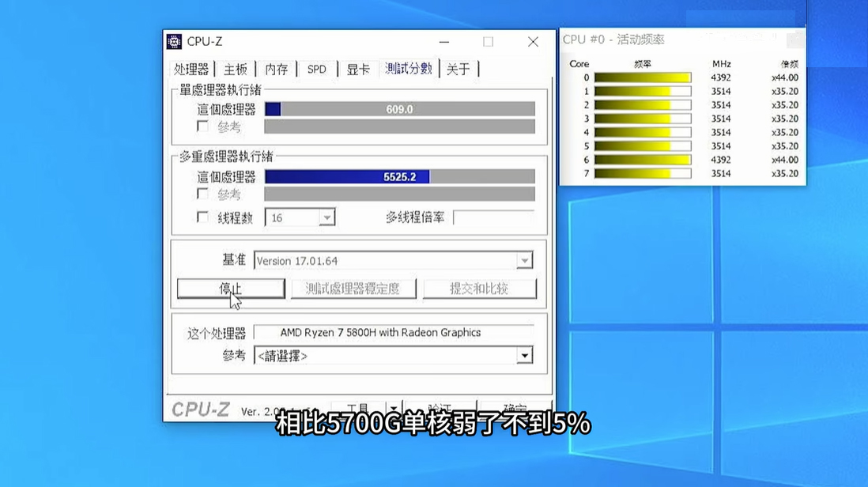
Task: Click the 提交和比较 button
Action: [x=479, y=289]
